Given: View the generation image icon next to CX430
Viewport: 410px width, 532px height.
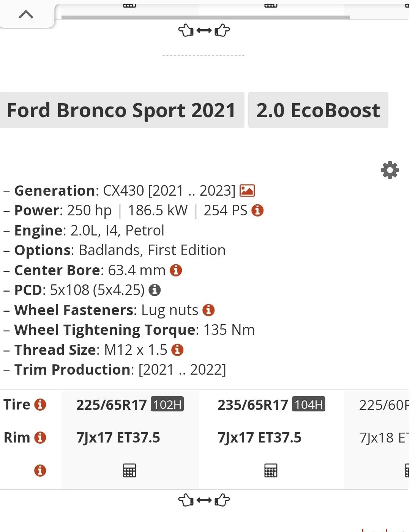Looking at the screenshot, I should pyautogui.click(x=248, y=190).
